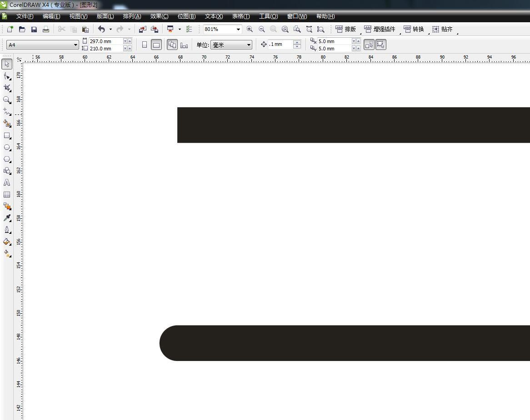Image resolution: width=530 pixels, height=420 pixels.
Task: Select the Pick tool in toolbox
Action: pyautogui.click(x=7, y=64)
